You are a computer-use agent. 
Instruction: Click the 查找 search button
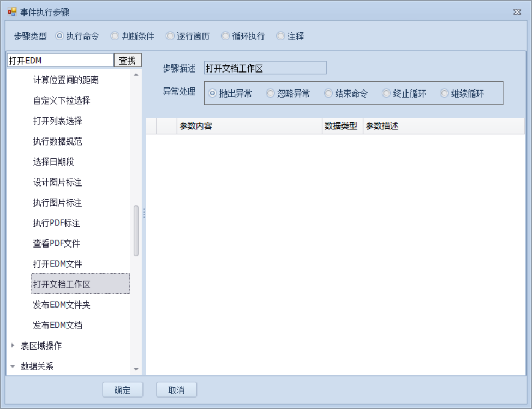(127, 61)
